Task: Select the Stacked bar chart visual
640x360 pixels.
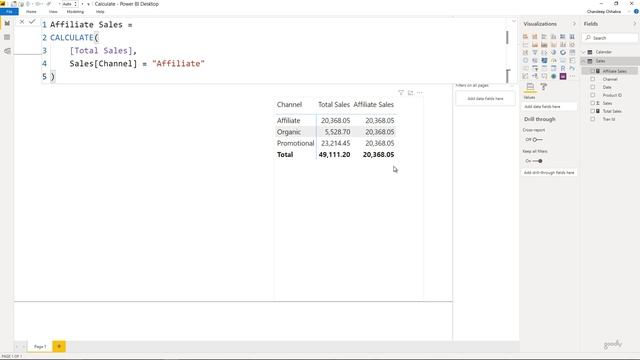Action: 525,37
